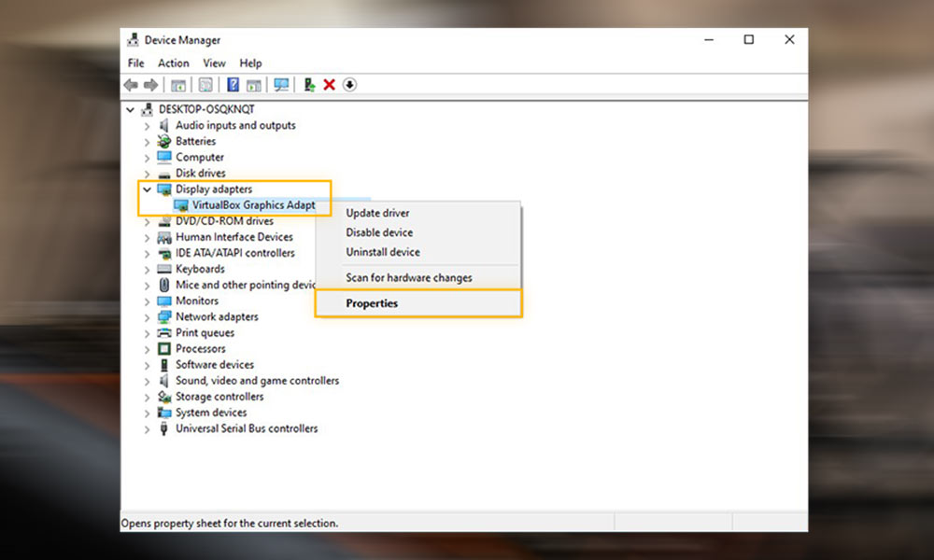This screenshot has height=560, width=934.
Task: Click Show/Hide Console Tree toolbar icon
Action: 178,85
